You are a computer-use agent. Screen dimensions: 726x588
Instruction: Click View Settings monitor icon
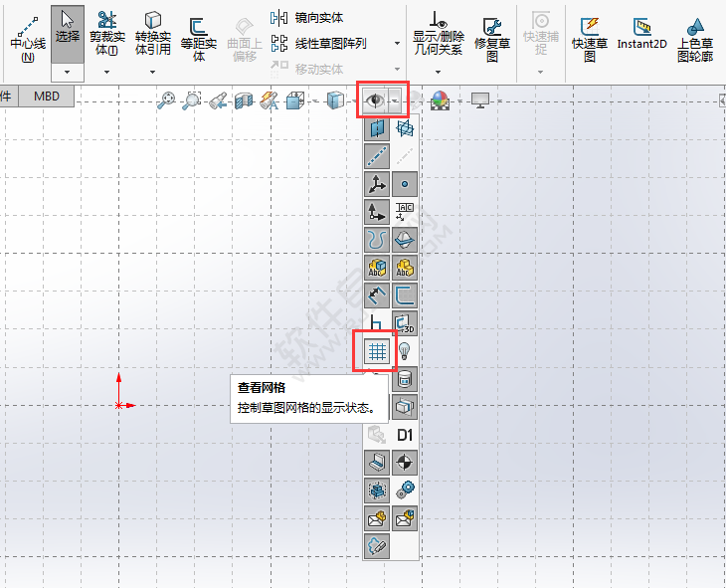click(x=480, y=100)
